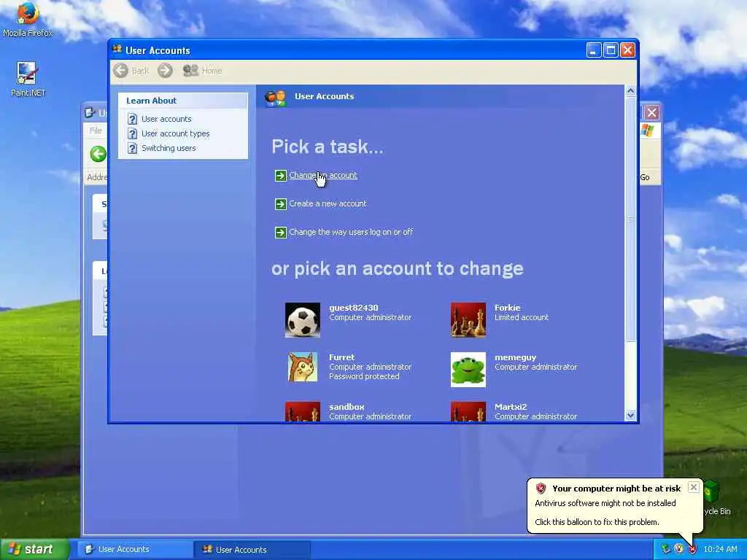Go Home in User Accounts toolbar
Viewport: 747px width, 560px height.
tap(203, 71)
